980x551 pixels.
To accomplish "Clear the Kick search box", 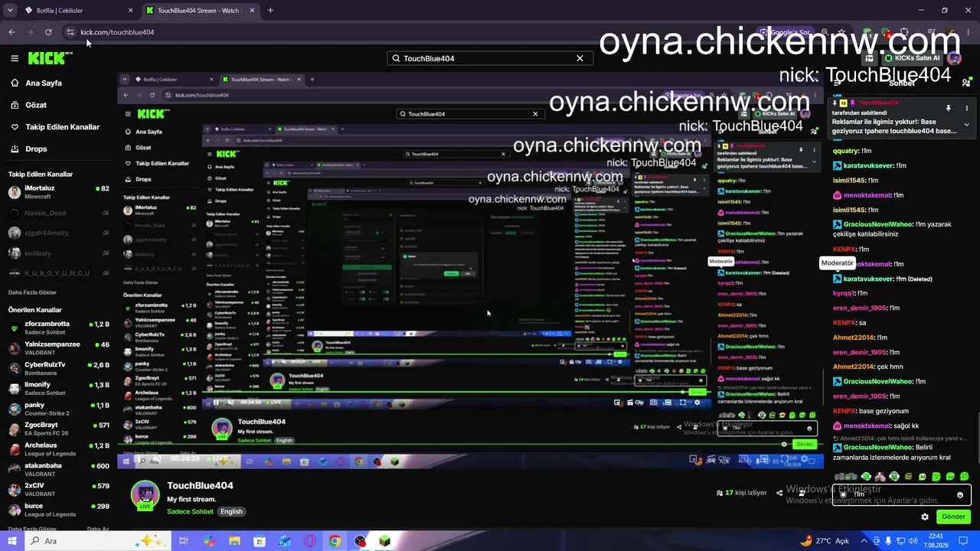I will (x=580, y=58).
